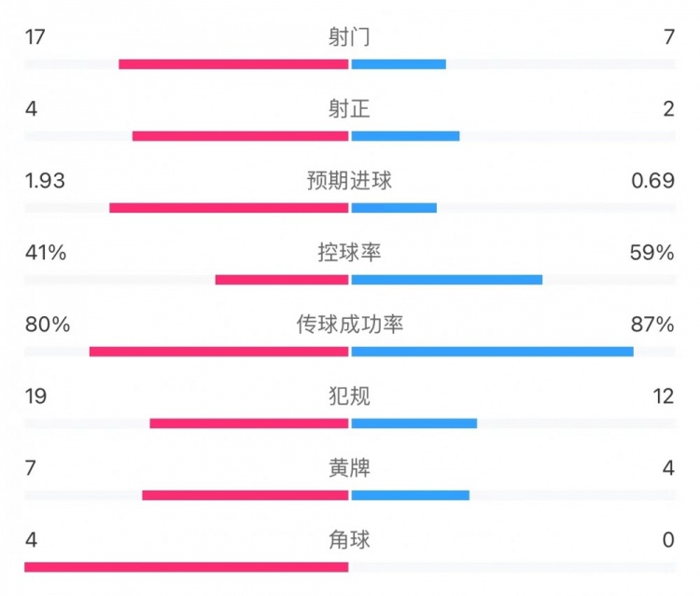Click the blue bar under 犯规
The width and height of the screenshot is (700, 596).
pyautogui.click(x=414, y=423)
